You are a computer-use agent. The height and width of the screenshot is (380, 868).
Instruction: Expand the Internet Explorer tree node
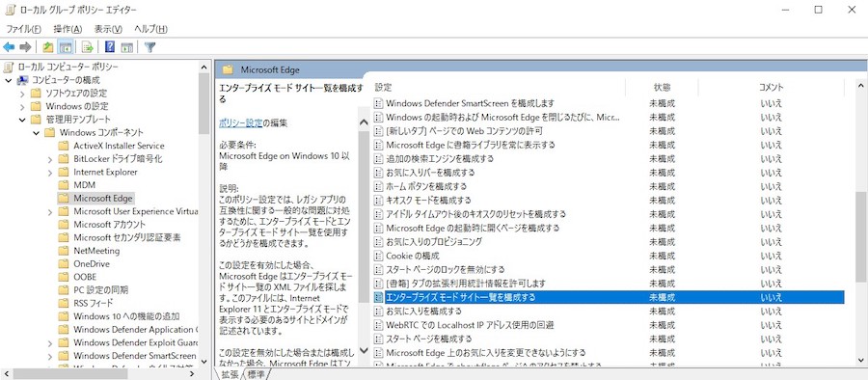[50, 173]
